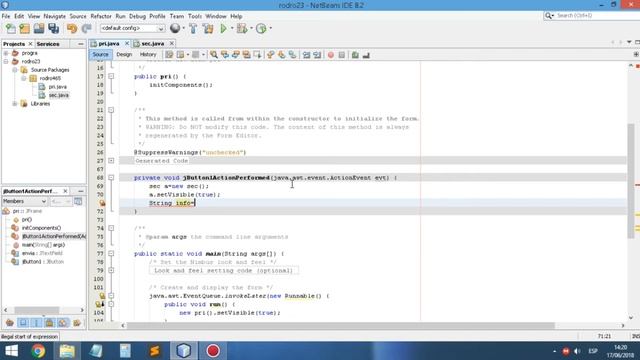Collapse the jButton1ActionPerformed method fold

(111, 178)
